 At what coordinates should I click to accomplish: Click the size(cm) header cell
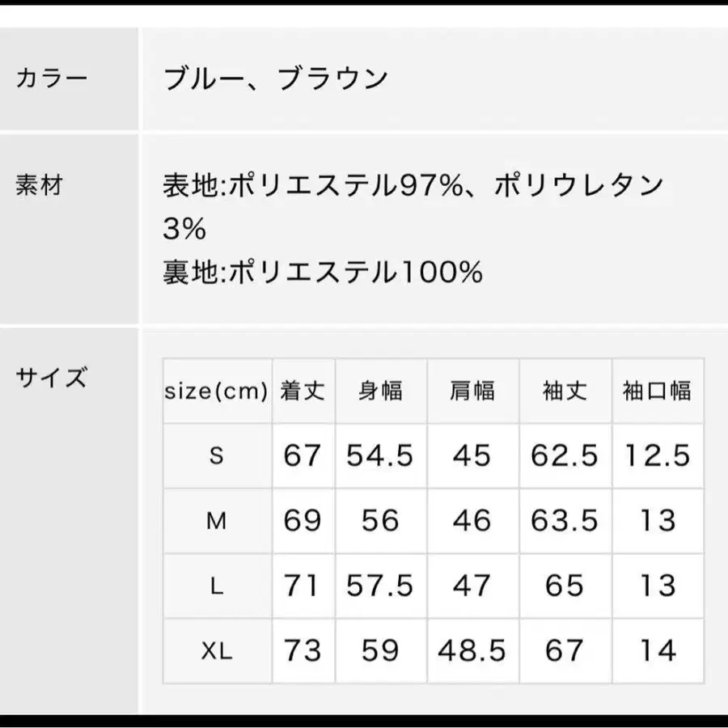pyautogui.click(x=216, y=392)
